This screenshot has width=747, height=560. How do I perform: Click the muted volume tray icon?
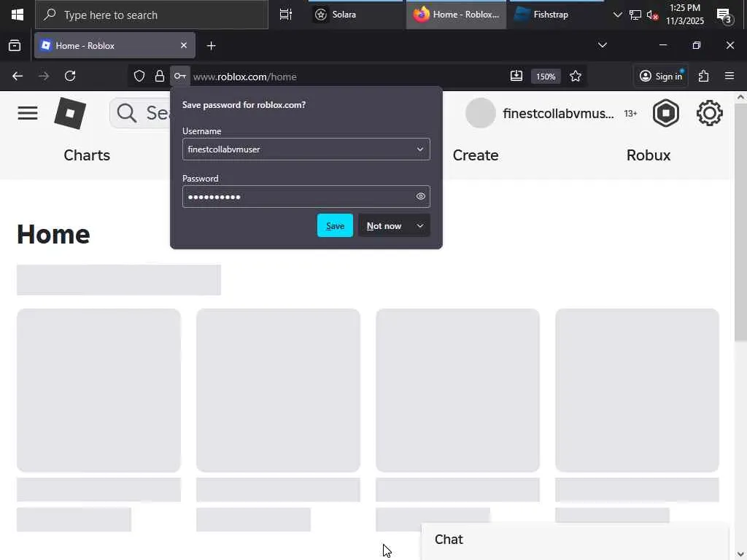click(x=653, y=15)
